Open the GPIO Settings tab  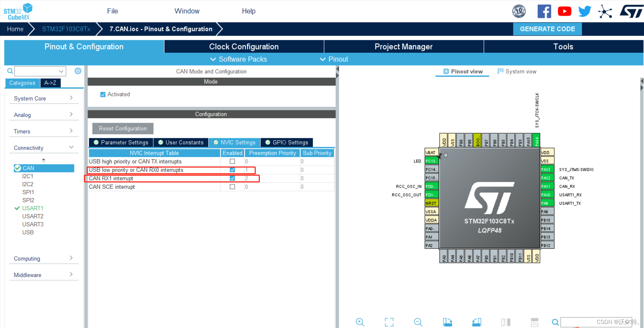287,143
